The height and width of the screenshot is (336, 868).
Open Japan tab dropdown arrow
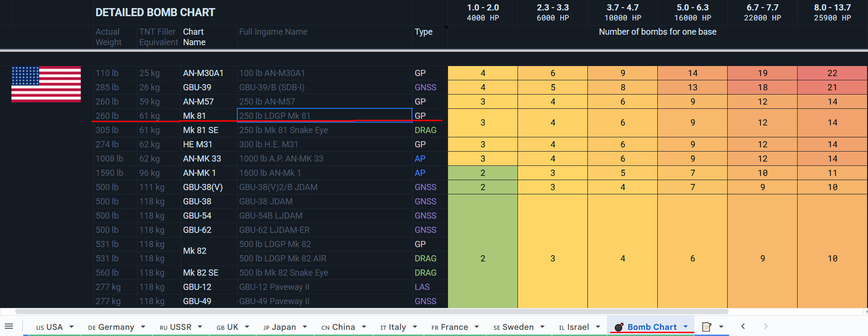[304, 326]
